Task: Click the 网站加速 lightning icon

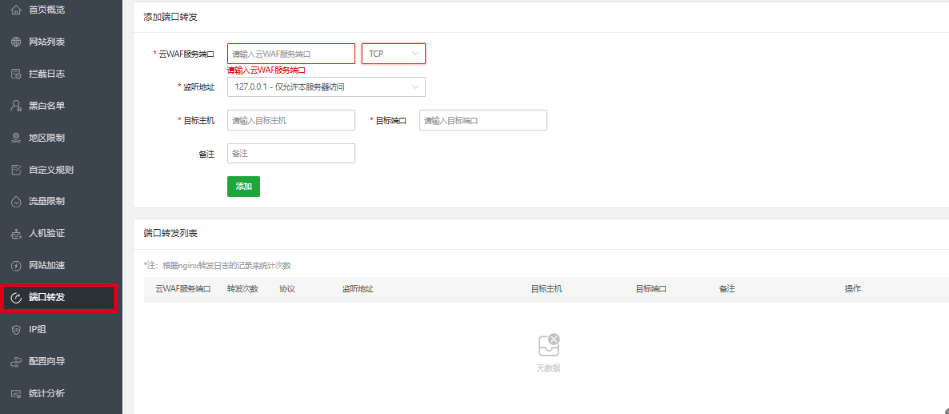Action: coord(16,265)
